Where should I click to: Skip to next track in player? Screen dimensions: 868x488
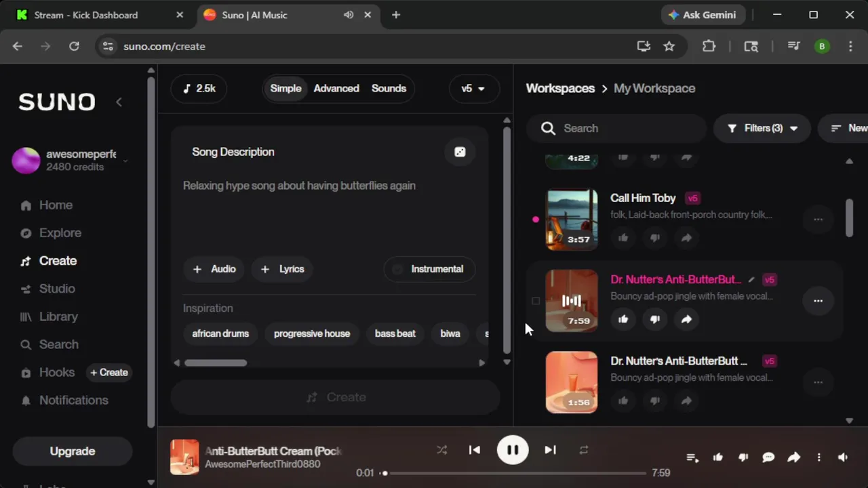pyautogui.click(x=550, y=450)
